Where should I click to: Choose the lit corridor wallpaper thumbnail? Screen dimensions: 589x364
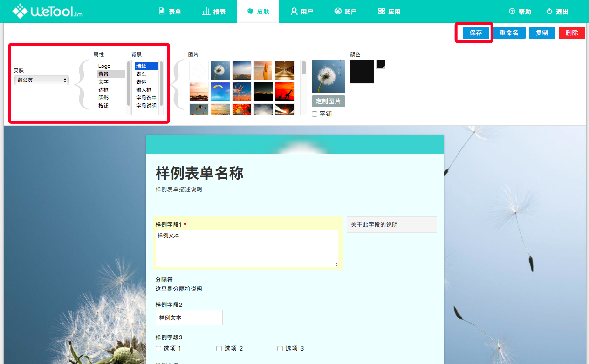(x=285, y=70)
